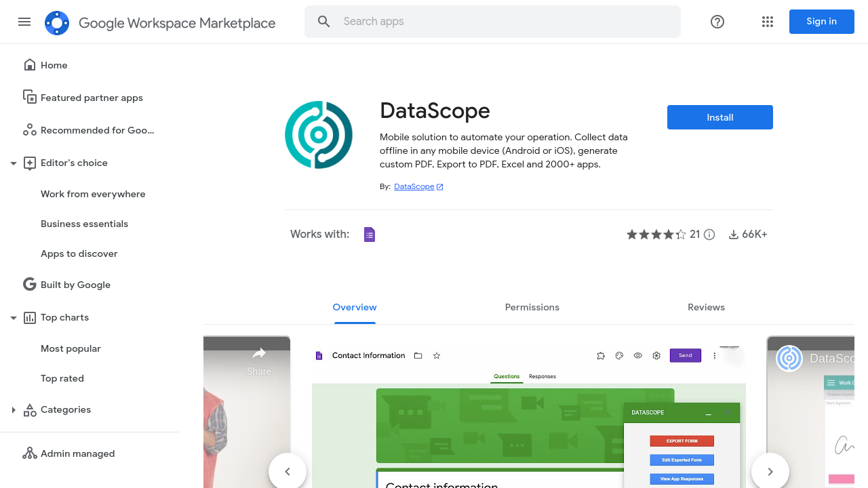Image resolution: width=868 pixels, height=488 pixels.
Task: Open Admin managed in sidebar
Action: (x=77, y=453)
